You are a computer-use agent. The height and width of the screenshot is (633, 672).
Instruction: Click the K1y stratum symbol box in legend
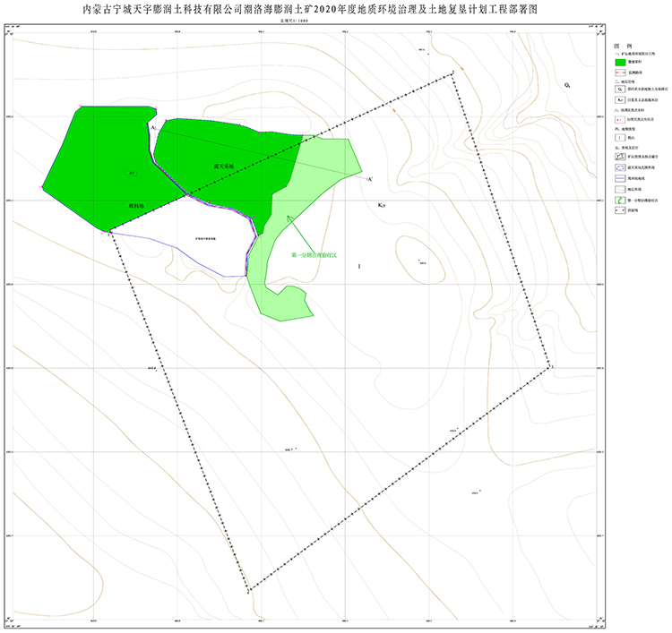[x=620, y=99]
